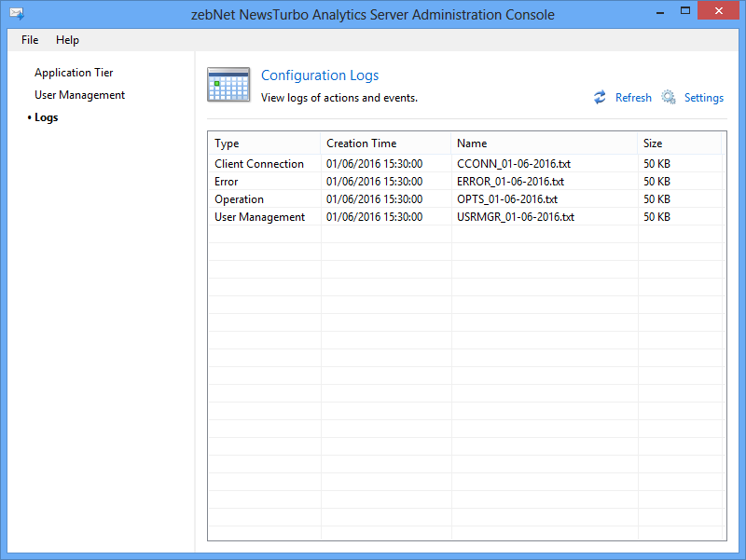Select the Logs sidebar item
Image resolution: width=746 pixels, height=560 pixels.
[x=46, y=117]
